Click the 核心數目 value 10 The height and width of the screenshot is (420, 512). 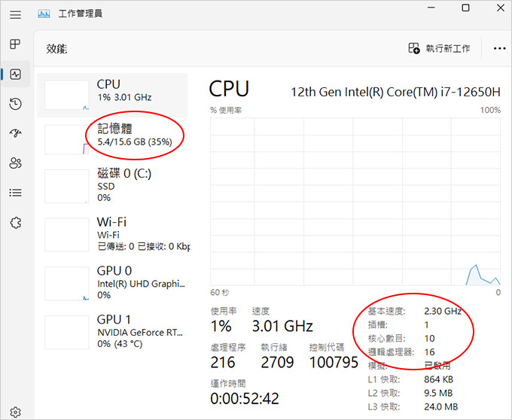429,339
